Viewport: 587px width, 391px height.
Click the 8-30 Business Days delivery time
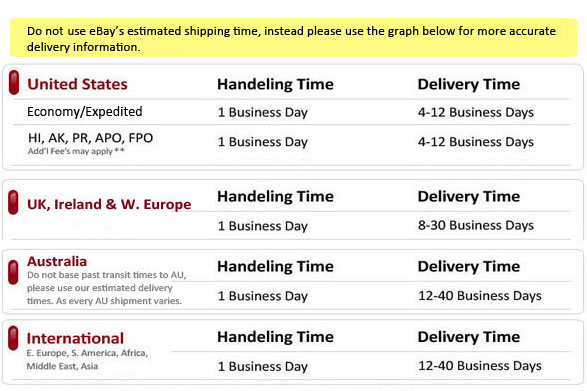476,225
